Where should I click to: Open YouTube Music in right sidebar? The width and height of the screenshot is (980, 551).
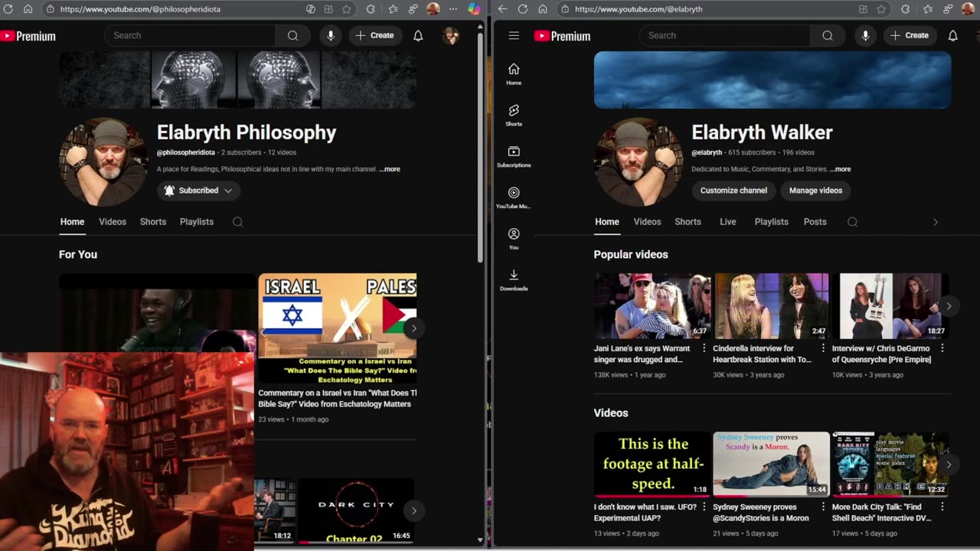click(514, 198)
